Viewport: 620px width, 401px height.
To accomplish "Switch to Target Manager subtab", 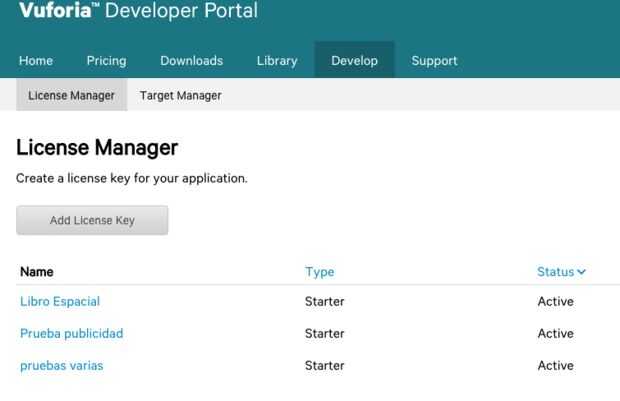I will click(x=180, y=96).
